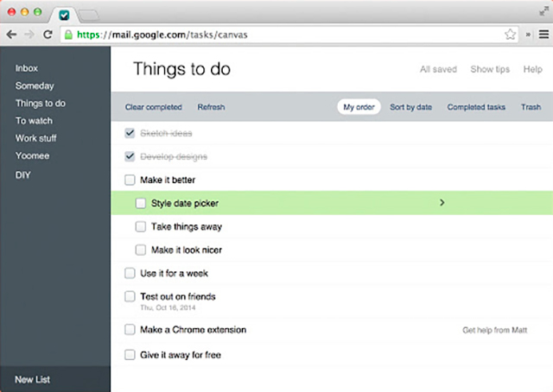
Task: Click the Use it for a week task
Action: tap(175, 273)
